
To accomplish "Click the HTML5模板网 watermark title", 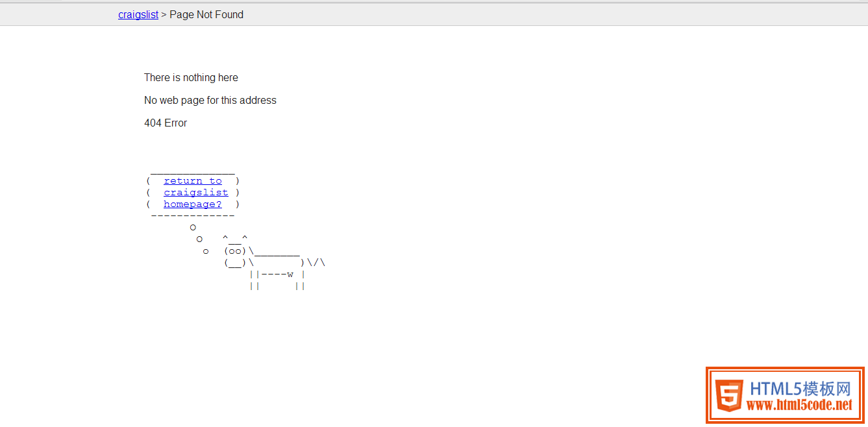I will [x=800, y=389].
